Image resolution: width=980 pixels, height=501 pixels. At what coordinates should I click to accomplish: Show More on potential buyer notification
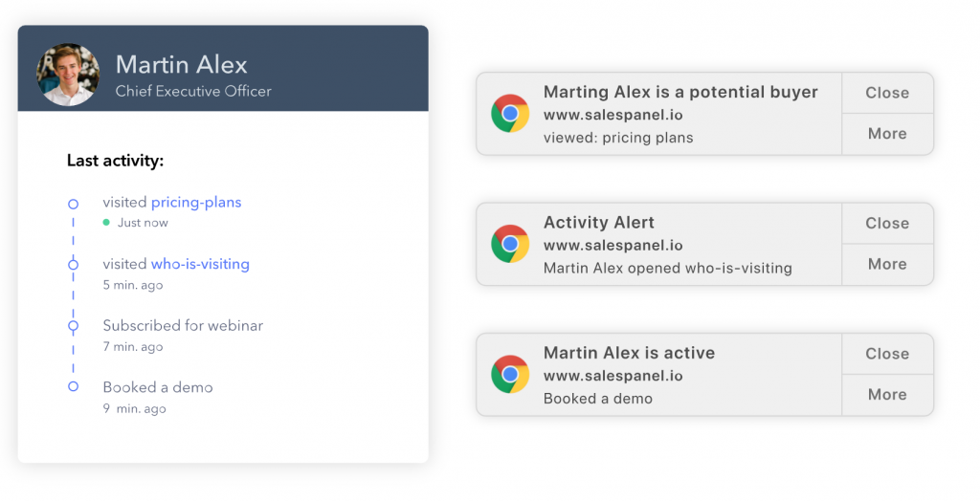[x=887, y=134]
